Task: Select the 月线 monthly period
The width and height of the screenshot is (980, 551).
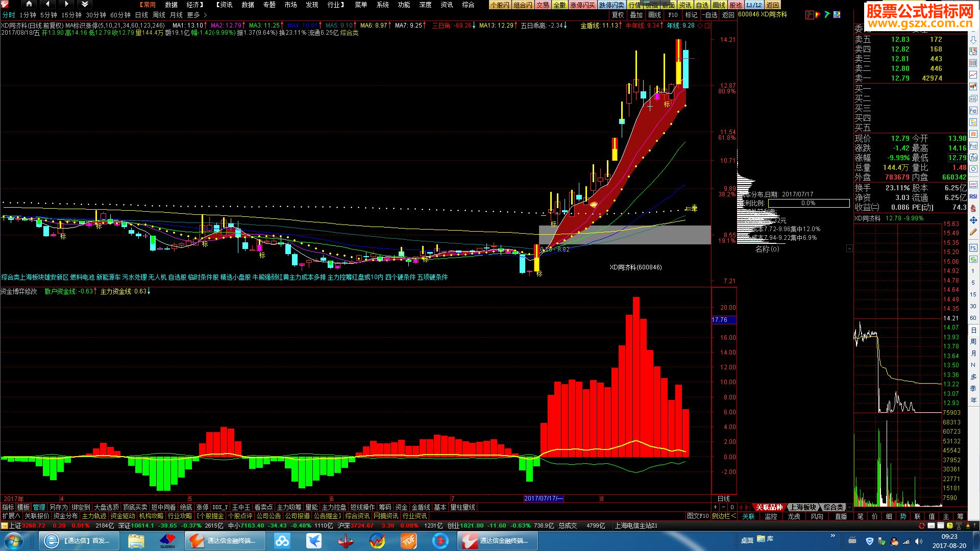Action: tap(176, 15)
